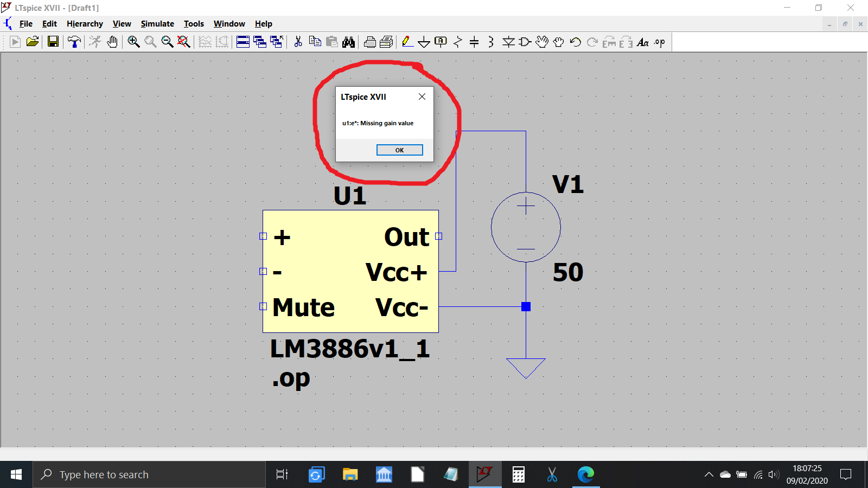868x488 pixels.
Task: Click the Undo arrow icon
Action: click(x=576, y=42)
